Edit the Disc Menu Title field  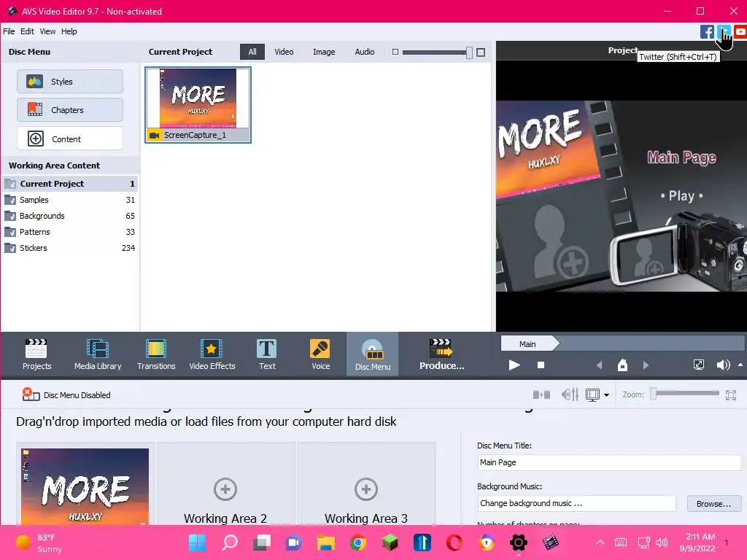pos(609,462)
